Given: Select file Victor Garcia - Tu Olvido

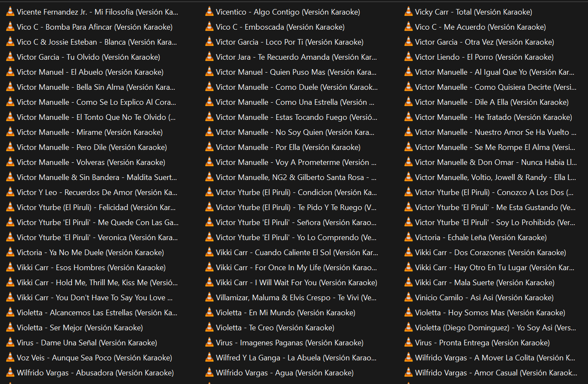Looking at the screenshot, I should [x=83, y=57].
